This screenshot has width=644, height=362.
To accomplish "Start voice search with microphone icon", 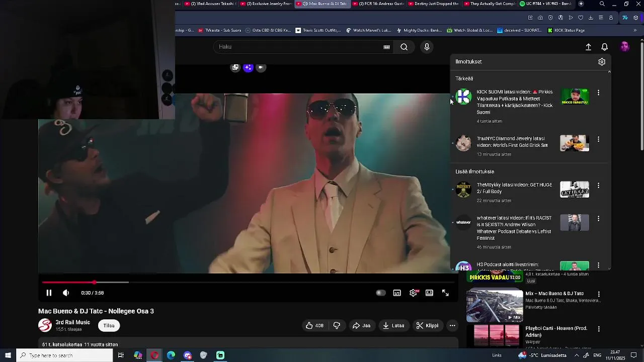I will pyautogui.click(x=427, y=47).
